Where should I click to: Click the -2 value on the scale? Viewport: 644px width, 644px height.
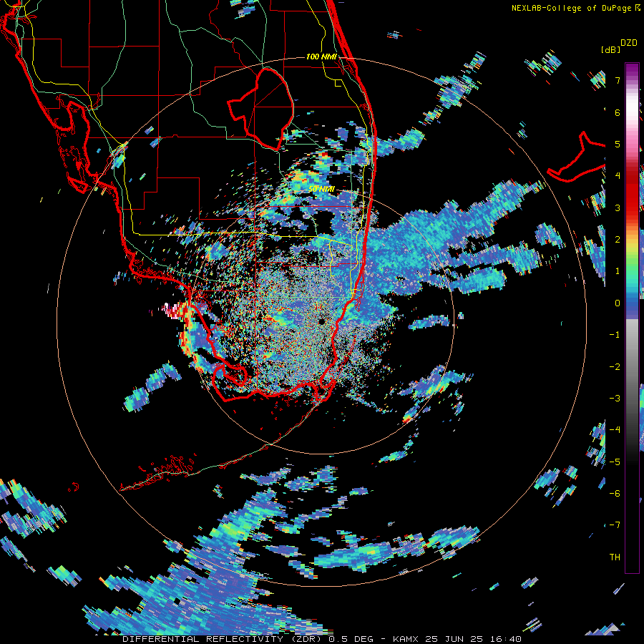coord(615,366)
